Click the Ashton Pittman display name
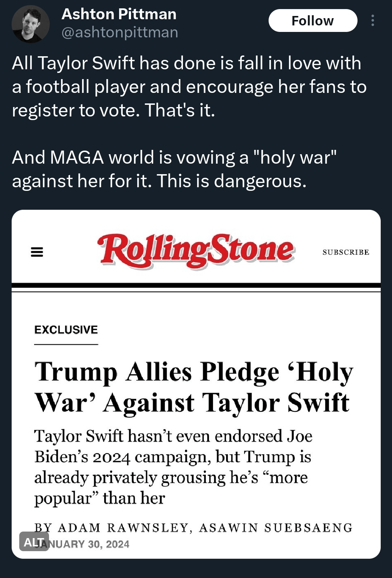Screen dimensions: 392x578 tap(119, 14)
